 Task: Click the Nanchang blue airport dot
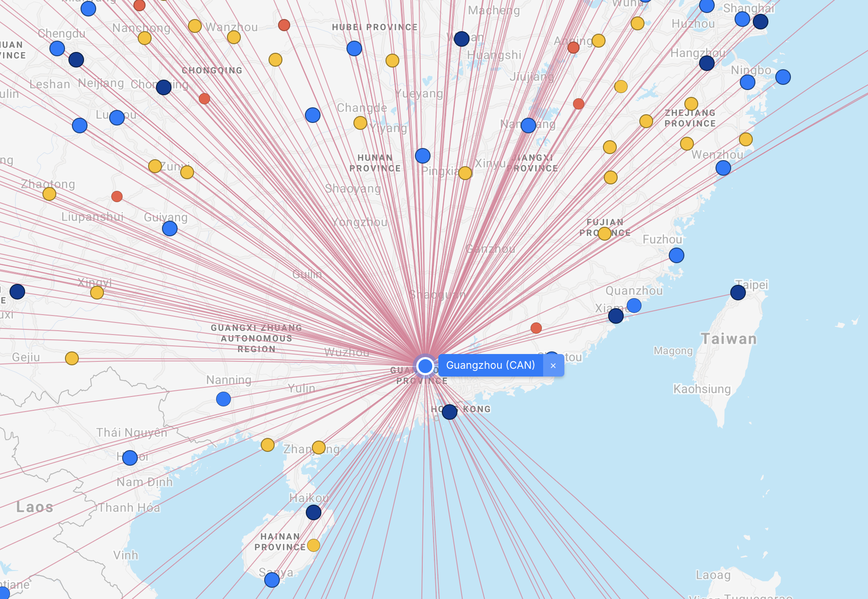(528, 126)
